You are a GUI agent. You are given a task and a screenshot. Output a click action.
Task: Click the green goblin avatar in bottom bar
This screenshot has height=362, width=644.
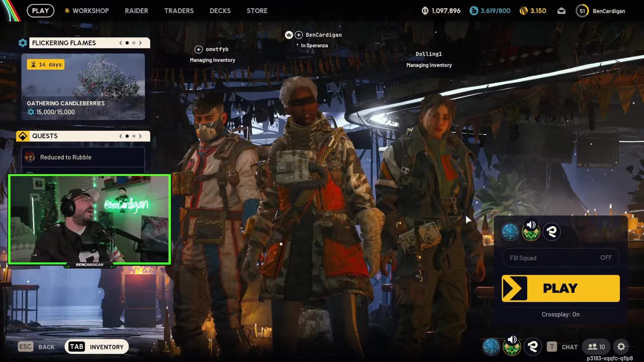click(512, 348)
